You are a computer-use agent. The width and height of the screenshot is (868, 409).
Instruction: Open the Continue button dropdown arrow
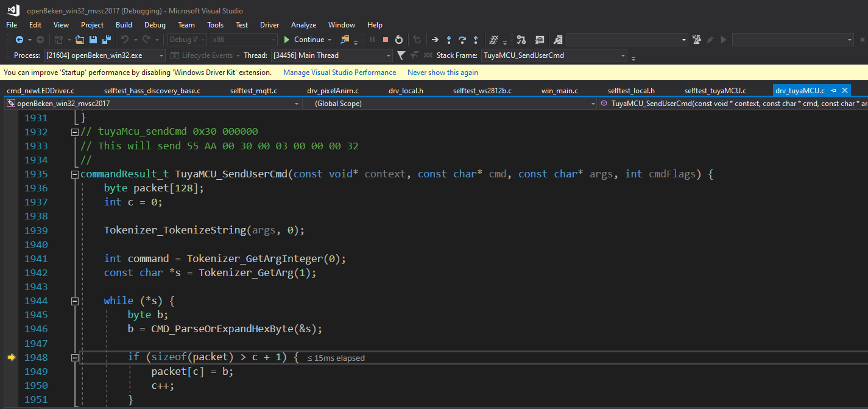(330, 40)
